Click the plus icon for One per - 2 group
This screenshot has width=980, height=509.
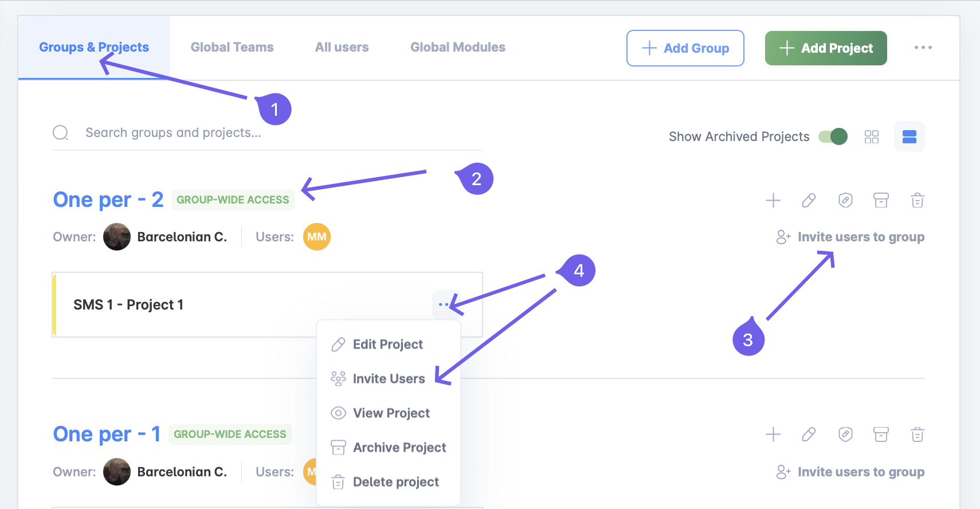[773, 200]
